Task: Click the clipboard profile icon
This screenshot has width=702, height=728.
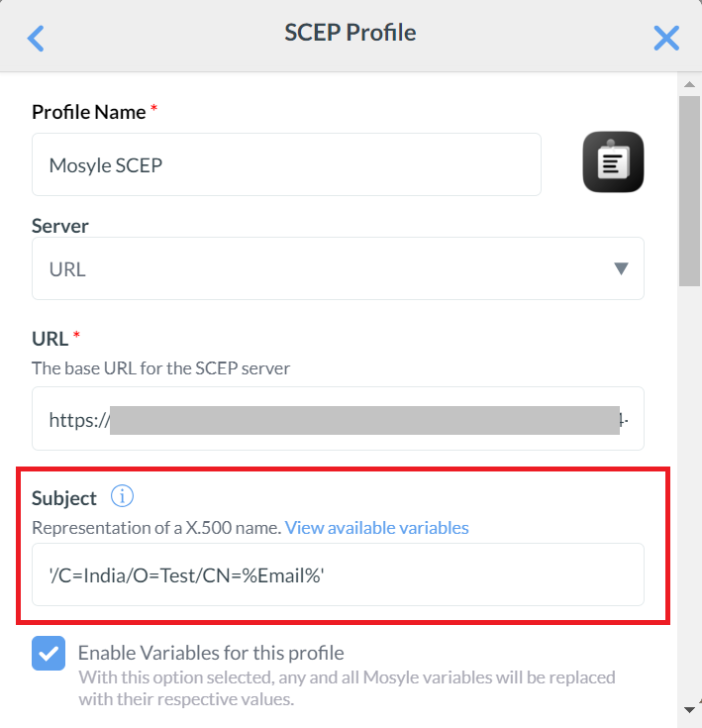Action: [x=613, y=161]
